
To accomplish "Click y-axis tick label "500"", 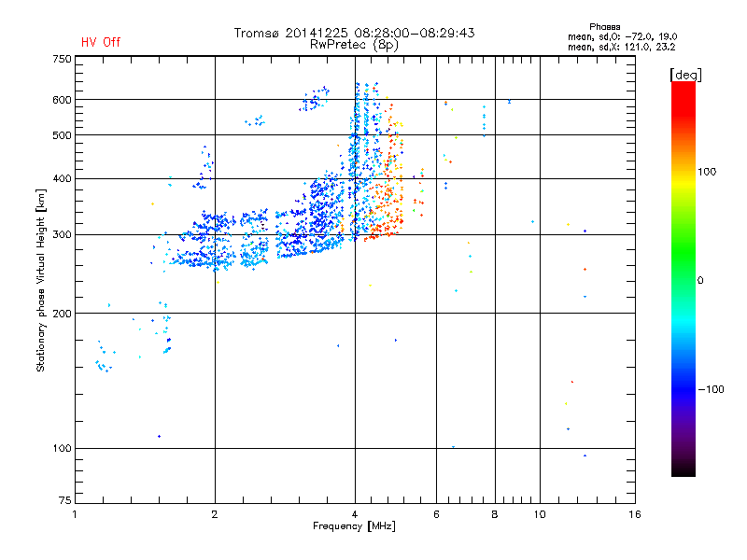I will (63, 135).
